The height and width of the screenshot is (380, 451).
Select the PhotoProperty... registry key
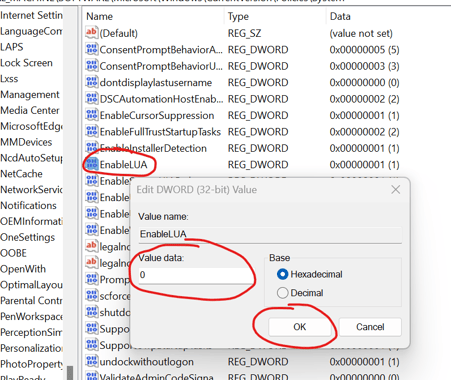[31, 364]
